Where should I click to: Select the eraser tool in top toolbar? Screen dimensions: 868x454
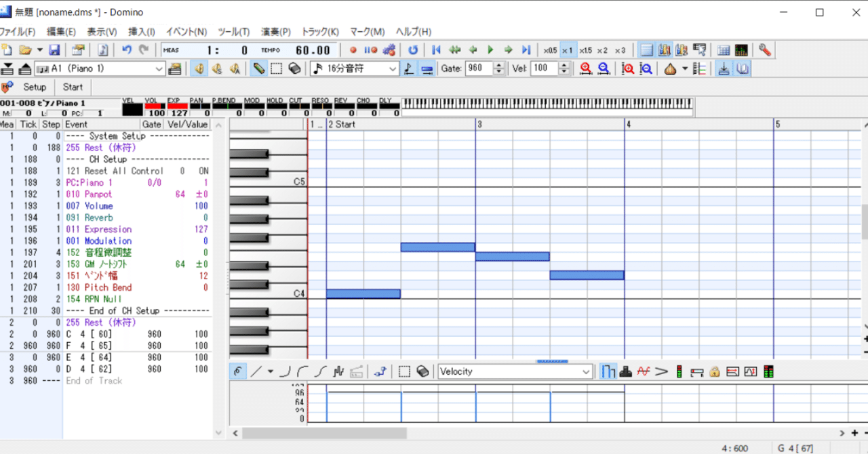point(294,68)
